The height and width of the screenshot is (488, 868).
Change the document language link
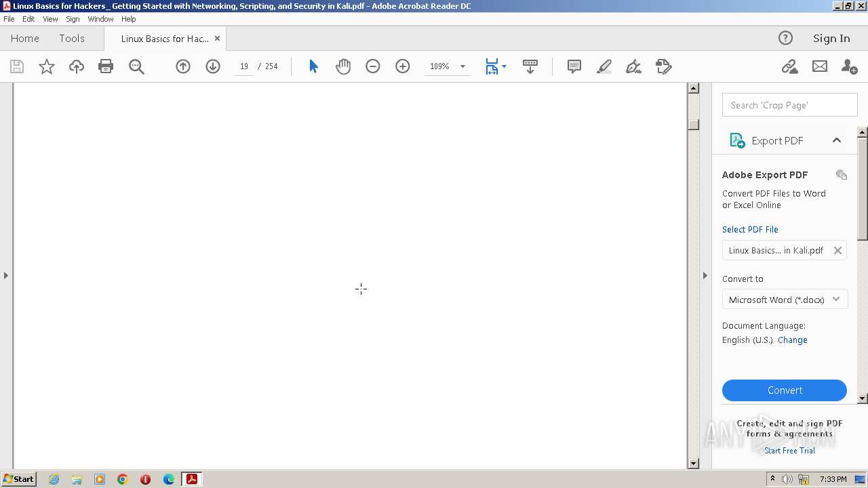(793, 340)
